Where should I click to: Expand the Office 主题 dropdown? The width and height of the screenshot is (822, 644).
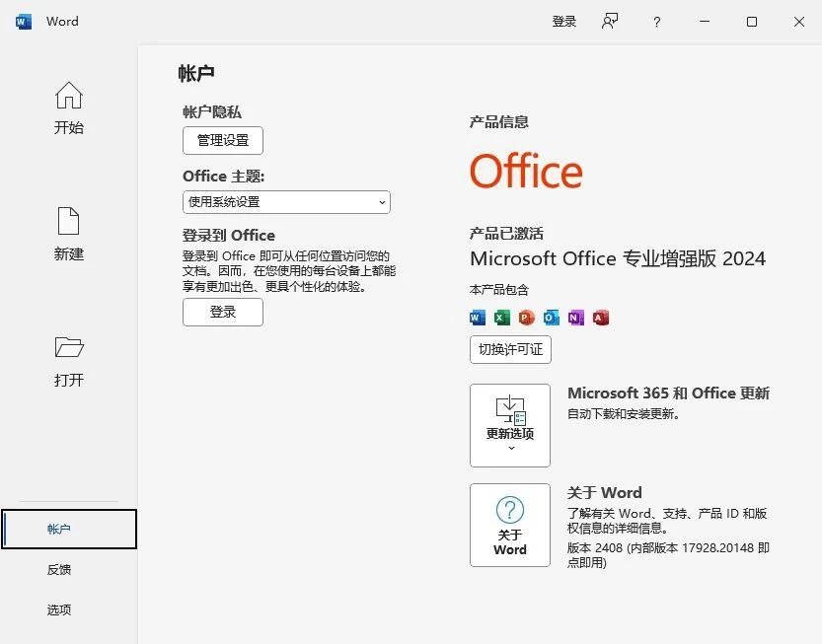tap(286, 202)
